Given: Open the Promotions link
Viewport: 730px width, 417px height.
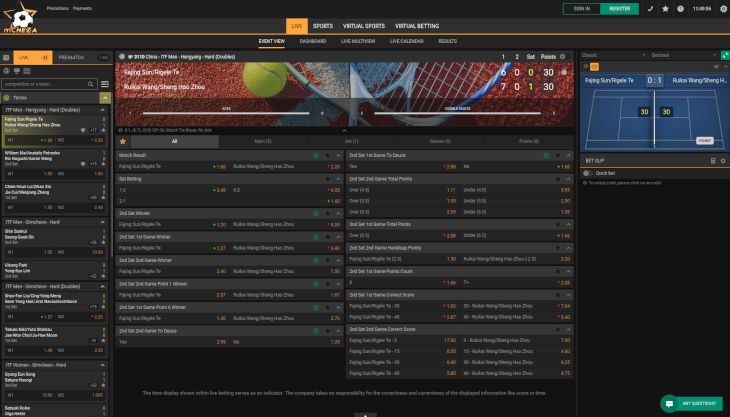Looking at the screenshot, I should [58, 8].
